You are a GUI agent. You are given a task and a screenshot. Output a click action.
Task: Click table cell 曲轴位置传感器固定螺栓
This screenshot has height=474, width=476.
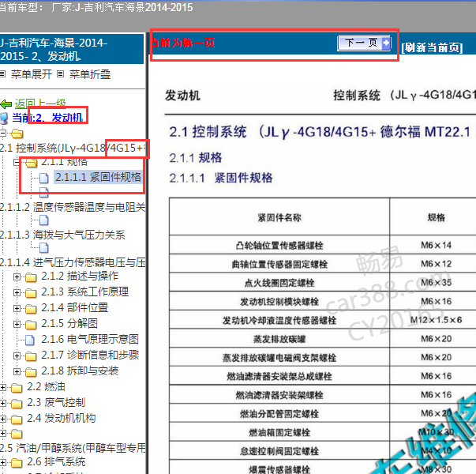[x=279, y=264]
